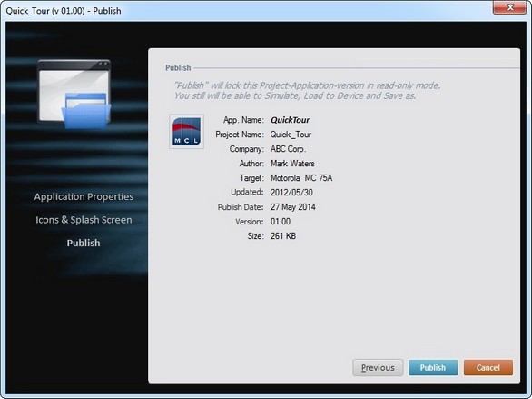Click the QuickTour app name value
Viewport: 532px width, 399px height.
(x=291, y=120)
